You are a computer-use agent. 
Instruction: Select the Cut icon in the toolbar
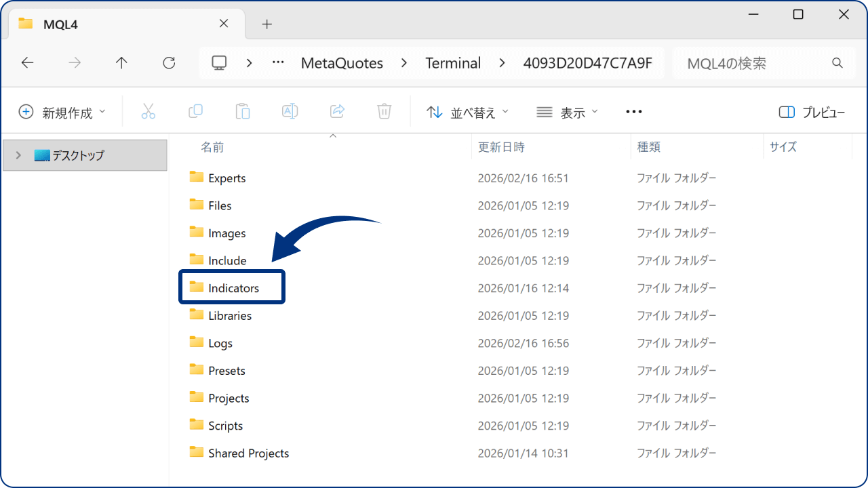[149, 111]
